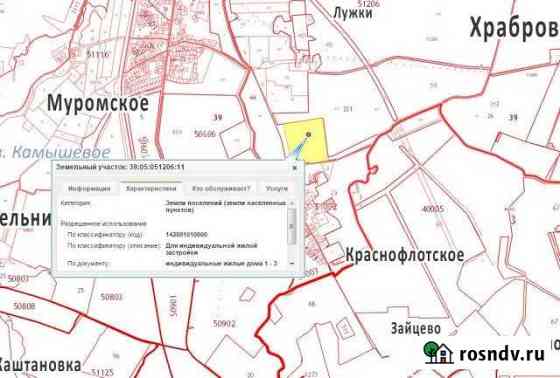Click the По документу row label
This screenshot has height=378, width=560.
tap(88, 264)
